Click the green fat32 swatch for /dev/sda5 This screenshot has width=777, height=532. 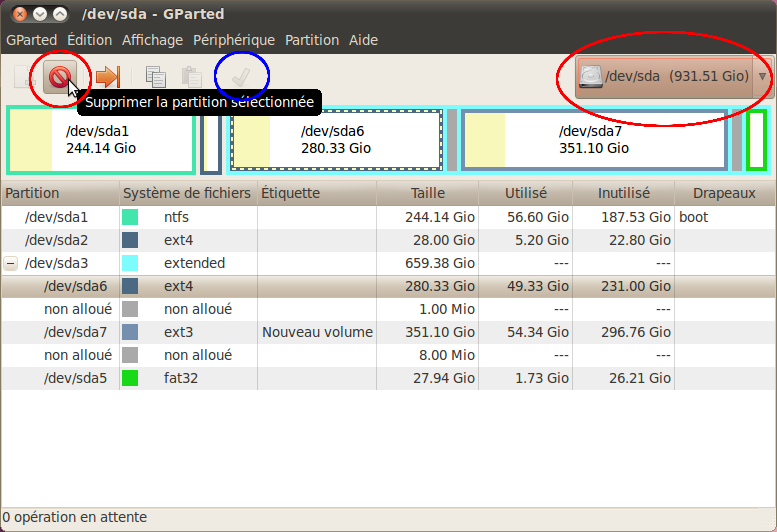pyautogui.click(x=130, y=378)
